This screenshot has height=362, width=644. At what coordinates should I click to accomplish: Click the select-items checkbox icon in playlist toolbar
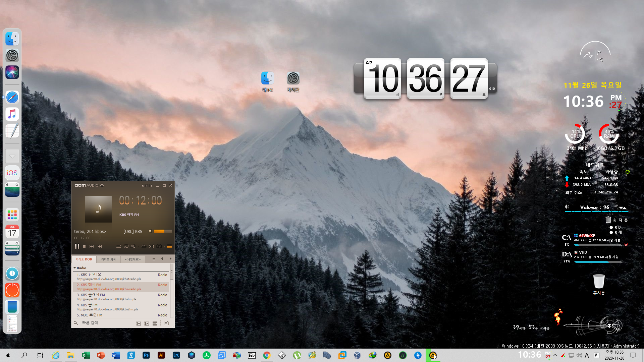pyautogui.click(x=147, y=323)
